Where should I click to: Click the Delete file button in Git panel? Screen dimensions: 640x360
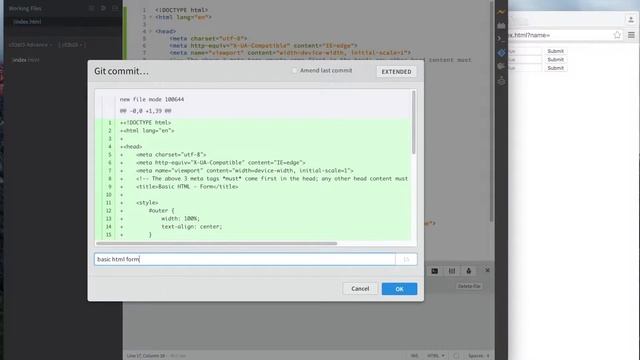tap(469, 286)
